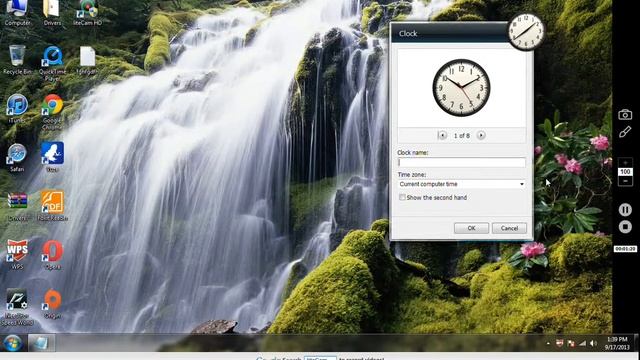Open the Safari browser shortcut
The height and width of the screenshot is (360, 640).
17,158
